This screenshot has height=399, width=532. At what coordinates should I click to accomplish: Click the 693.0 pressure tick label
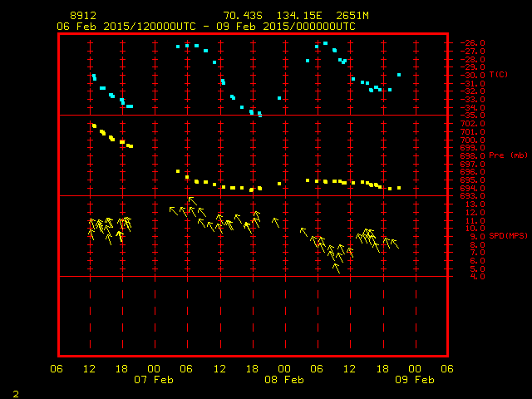click(x=473, y=196)
